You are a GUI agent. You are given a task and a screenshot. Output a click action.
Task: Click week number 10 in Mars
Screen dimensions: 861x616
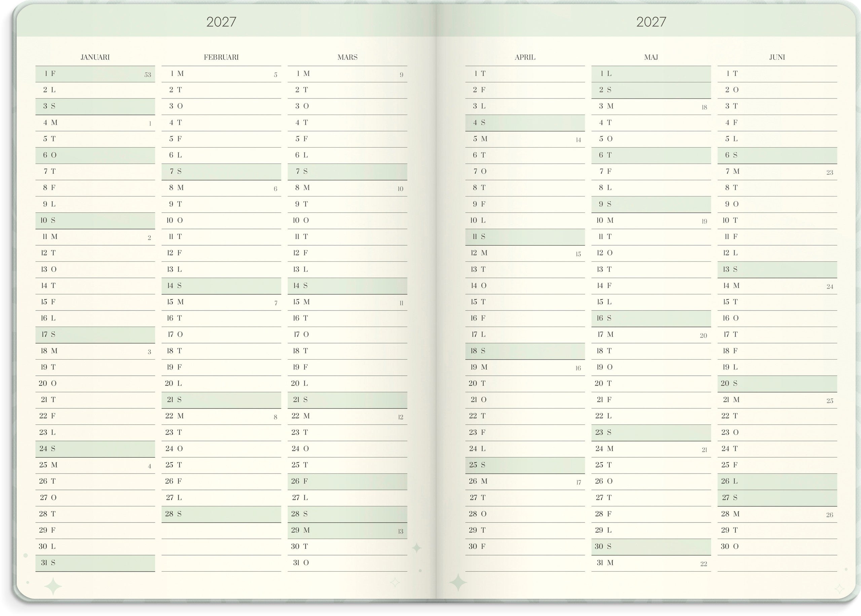coord(401,189)
